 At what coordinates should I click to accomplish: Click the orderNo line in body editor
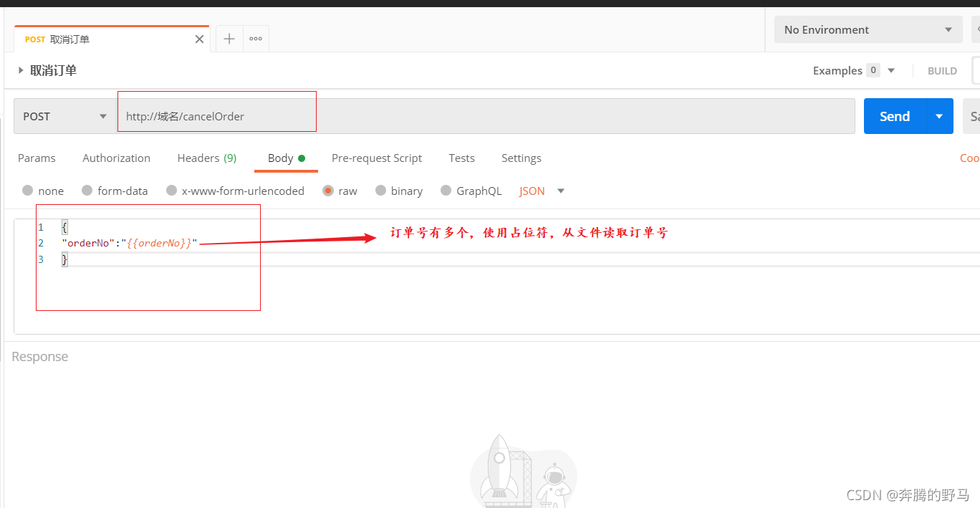click(x=129, y=243)
